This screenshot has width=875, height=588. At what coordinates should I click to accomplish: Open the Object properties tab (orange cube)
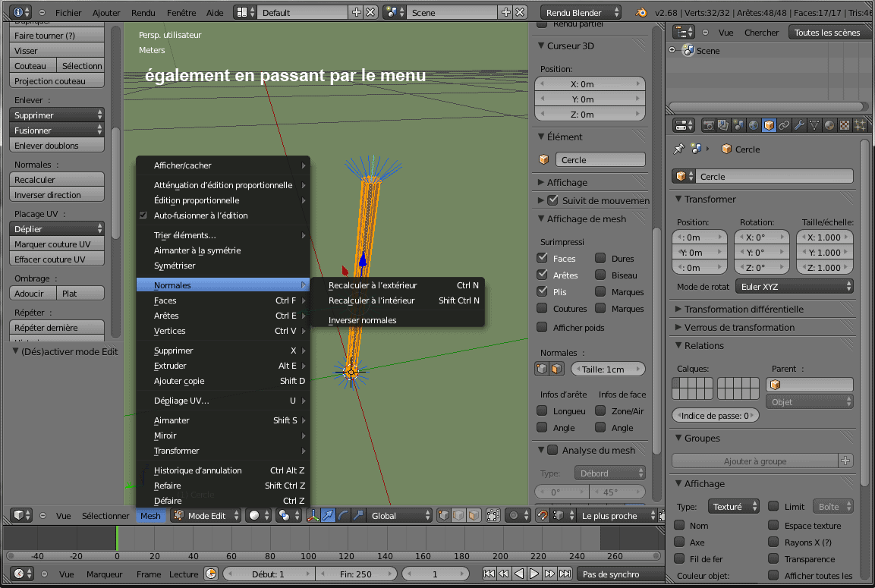click(769, 125)
